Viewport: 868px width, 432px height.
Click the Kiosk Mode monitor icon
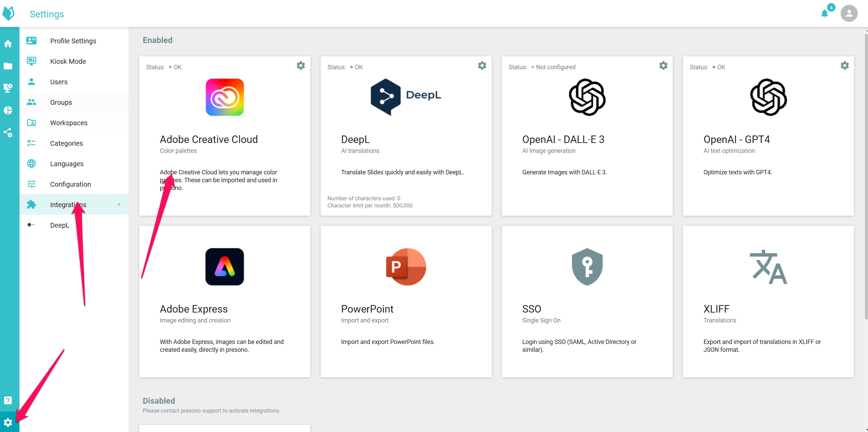tap(31, 61)
